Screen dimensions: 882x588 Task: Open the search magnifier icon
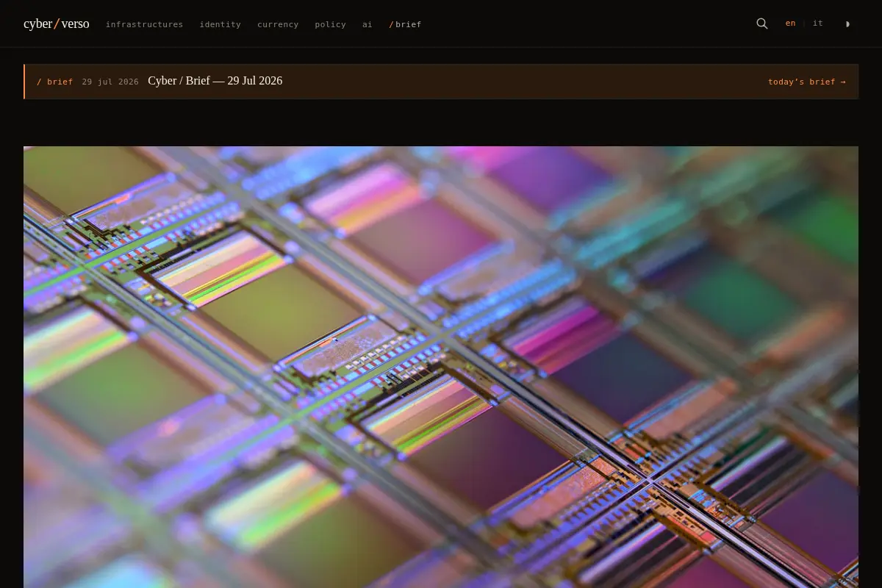point(762,24)
